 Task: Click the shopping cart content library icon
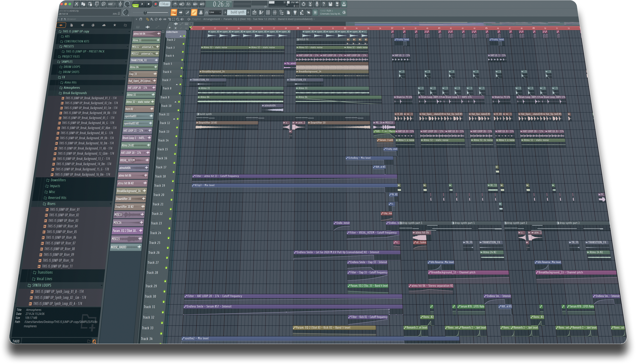point(315,12)
